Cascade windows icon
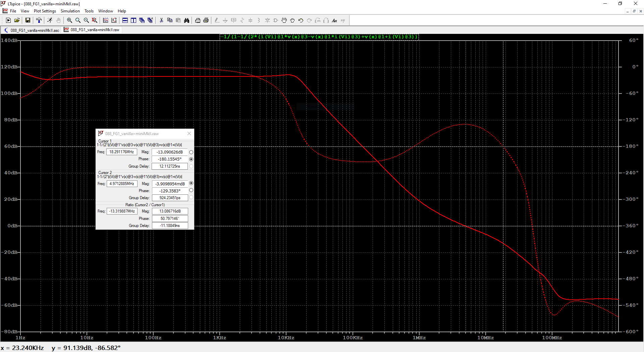The image size is (644, 352). [142, 20]
